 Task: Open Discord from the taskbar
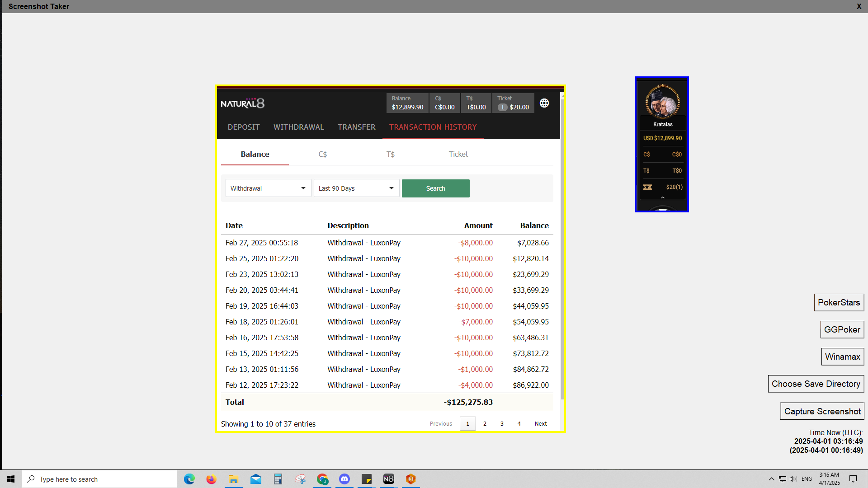[x=344, y=479]
